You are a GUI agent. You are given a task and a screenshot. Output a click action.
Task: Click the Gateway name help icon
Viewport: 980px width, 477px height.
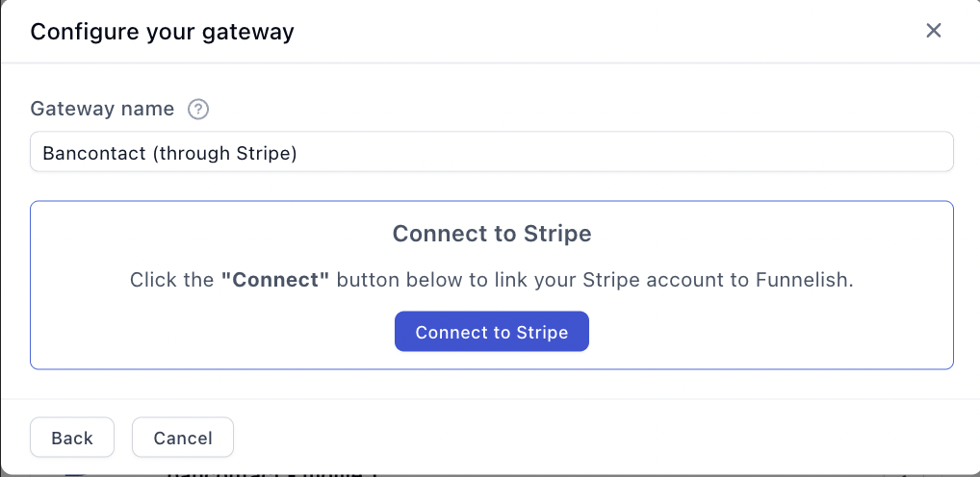coord(198,109)
